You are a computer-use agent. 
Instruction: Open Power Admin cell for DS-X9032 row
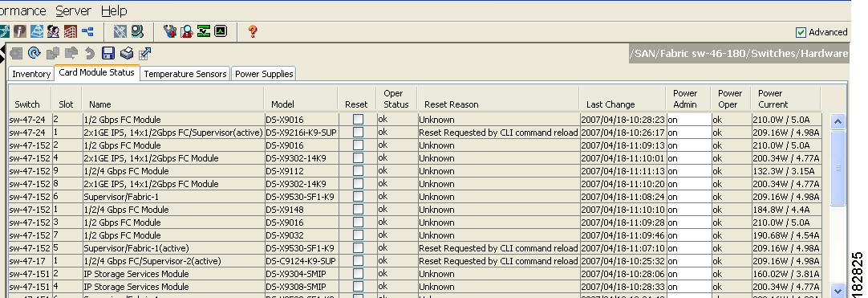tap(688, 235)
